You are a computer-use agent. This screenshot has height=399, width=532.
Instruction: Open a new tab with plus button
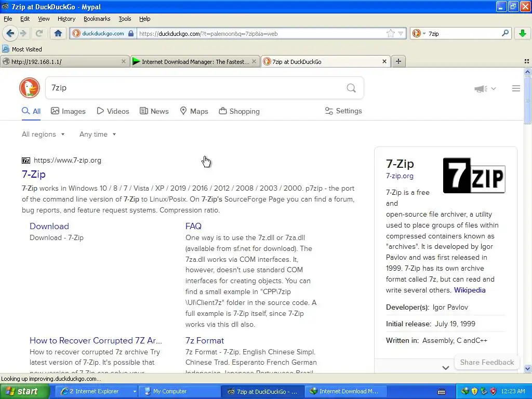pyautogui.click(x=398, y=61)
